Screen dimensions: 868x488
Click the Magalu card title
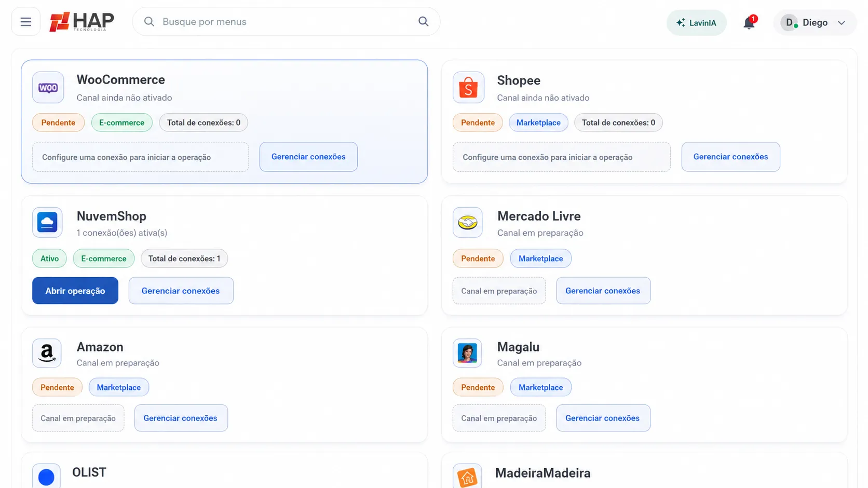tap(518, 347)
